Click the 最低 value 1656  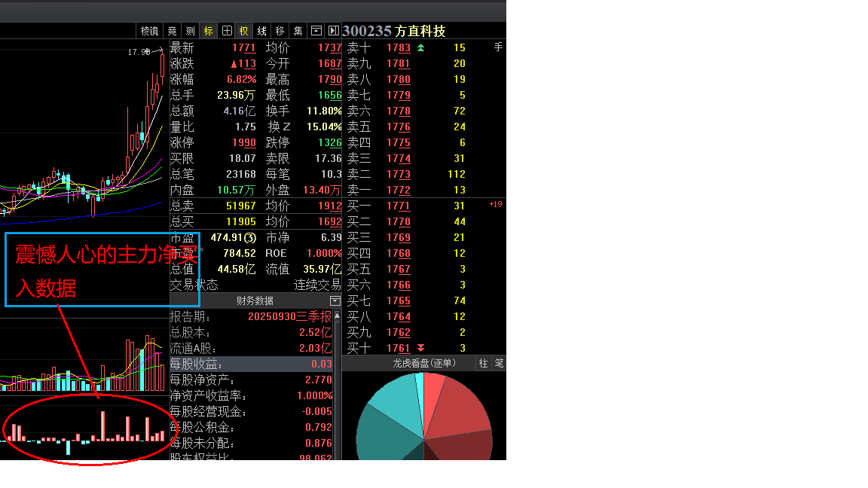pyautogui.click(x=330, y=95)
